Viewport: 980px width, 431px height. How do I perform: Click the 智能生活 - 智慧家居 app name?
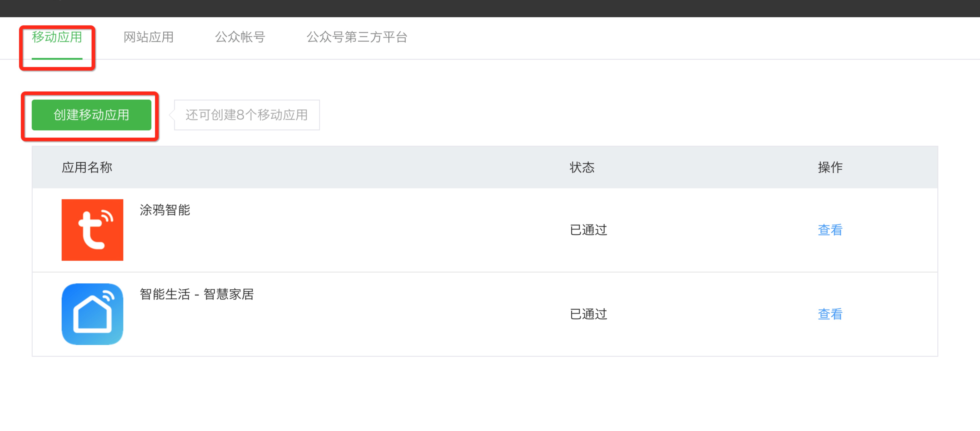[197, 294]
